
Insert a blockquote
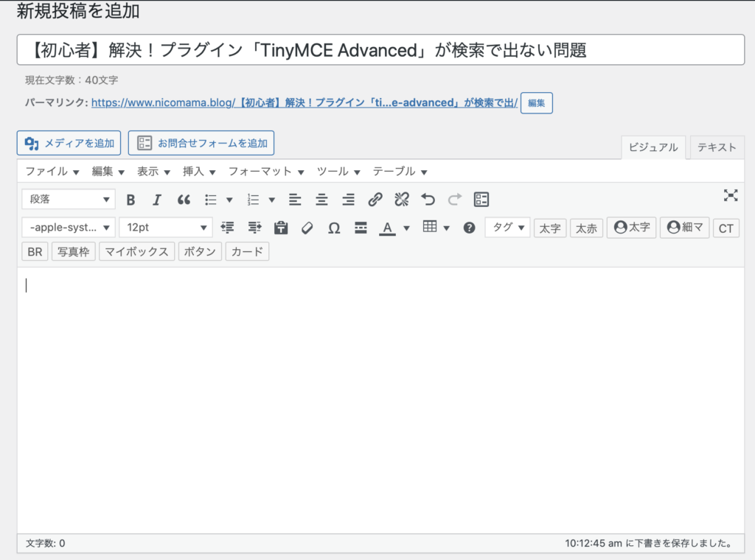[184, 200]
